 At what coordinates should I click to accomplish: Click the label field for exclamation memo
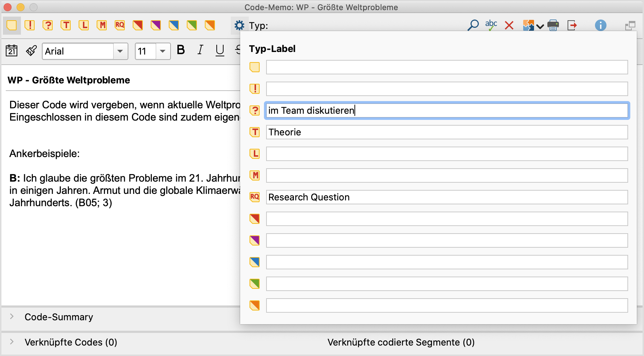coord(447,89)
